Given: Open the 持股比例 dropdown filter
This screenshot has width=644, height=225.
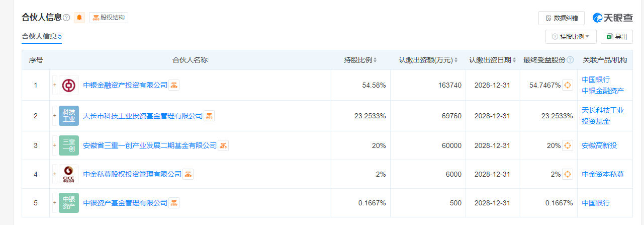Looking at the screenshot, I should (x=571, y=37).
